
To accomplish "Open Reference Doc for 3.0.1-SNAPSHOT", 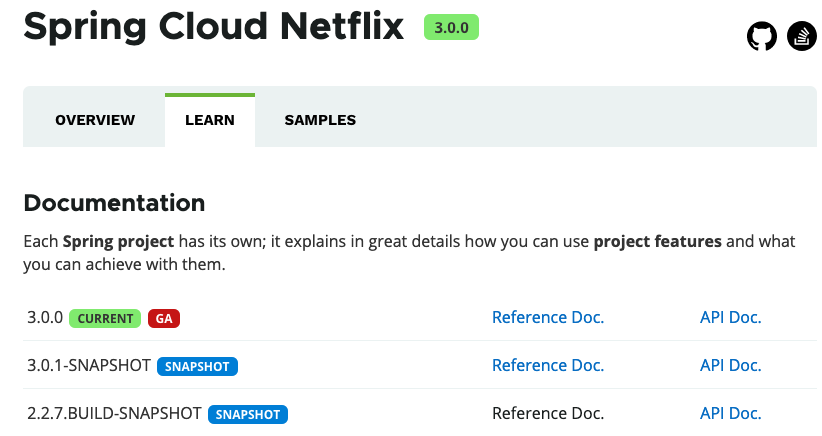I will click(x=548, y=365).
